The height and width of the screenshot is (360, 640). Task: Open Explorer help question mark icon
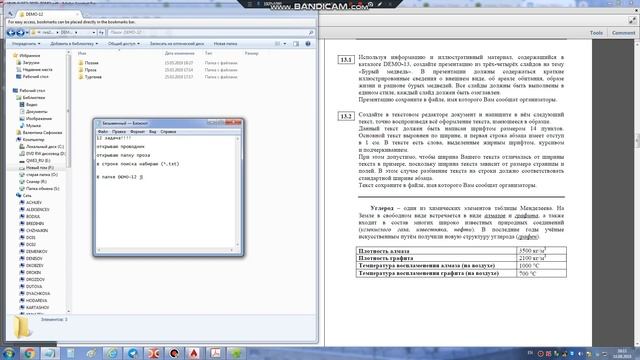[x=308, y=44]
